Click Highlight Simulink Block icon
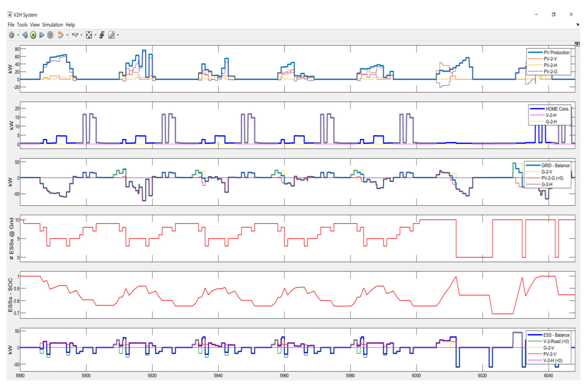 [x=60, y=35]
